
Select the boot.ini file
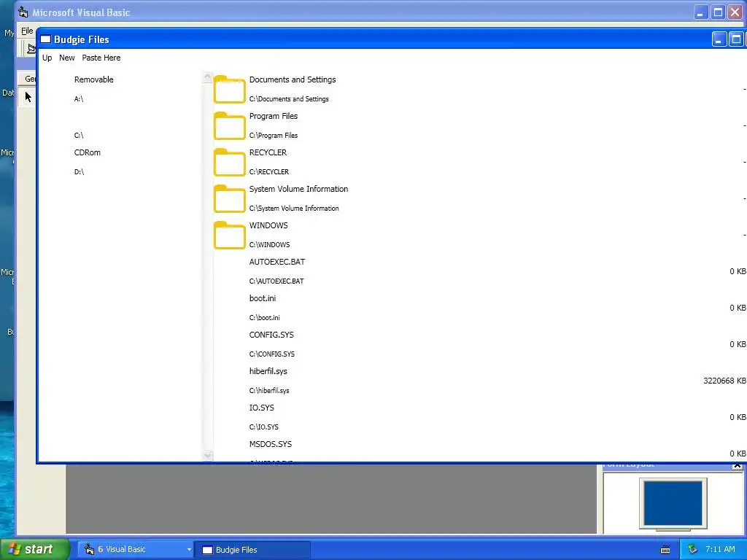[263, 298]
